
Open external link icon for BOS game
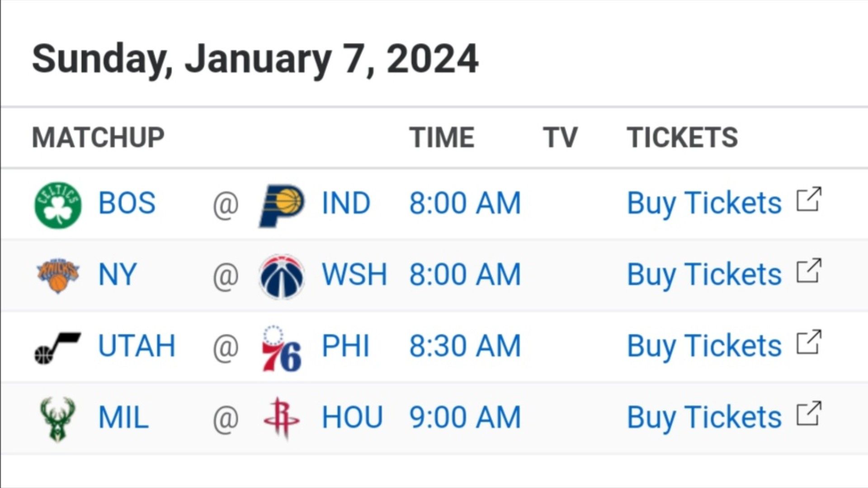pyautogui.click(x=809, y=199)
